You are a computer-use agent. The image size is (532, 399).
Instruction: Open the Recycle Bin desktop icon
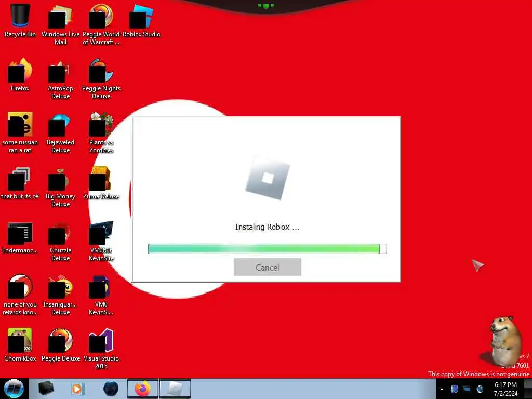pyautogui.click(x=20, y=20)
